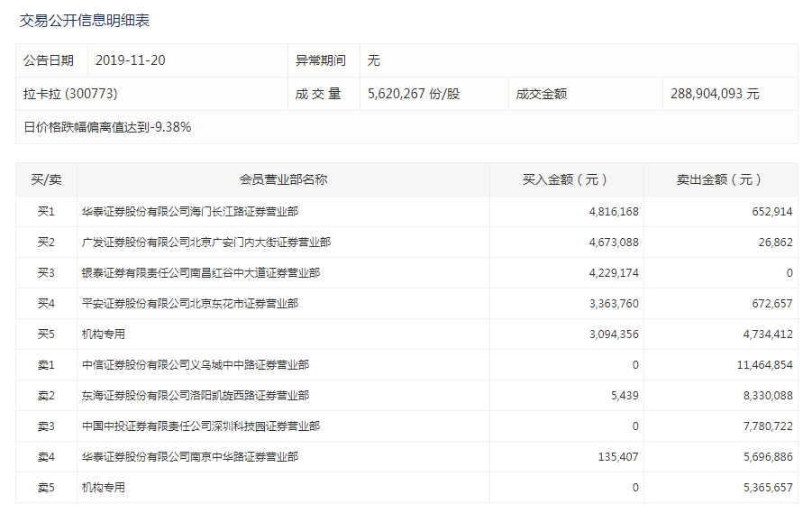Select sell amount 8,330,088
This screenshot has height=513, width=812.
coord(768,396)
